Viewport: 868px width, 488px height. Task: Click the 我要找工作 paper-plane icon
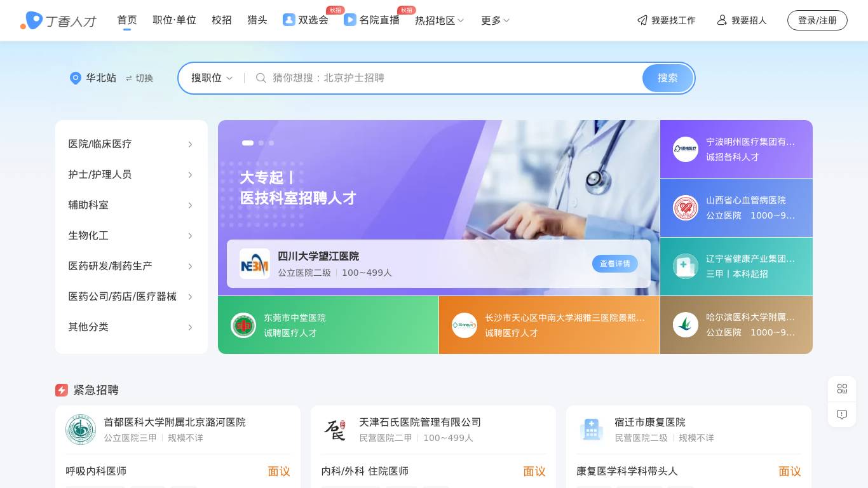(642, 20)
